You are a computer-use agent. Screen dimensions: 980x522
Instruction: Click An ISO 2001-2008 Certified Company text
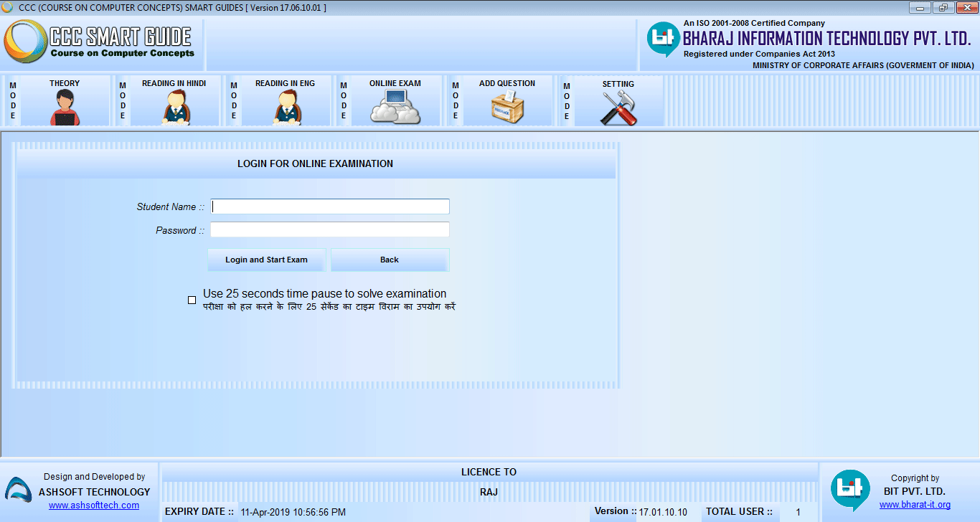[x=754, y=23]
